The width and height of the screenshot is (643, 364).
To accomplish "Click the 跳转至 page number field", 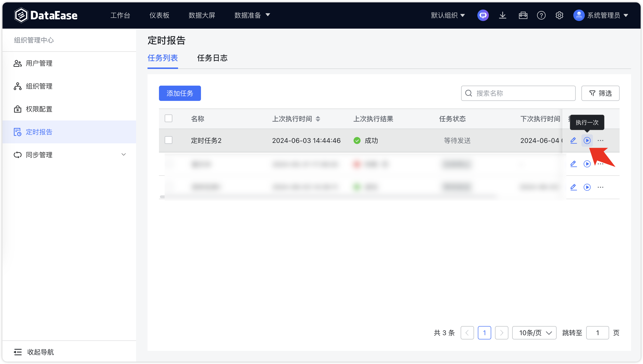I will tap(597, 333).
